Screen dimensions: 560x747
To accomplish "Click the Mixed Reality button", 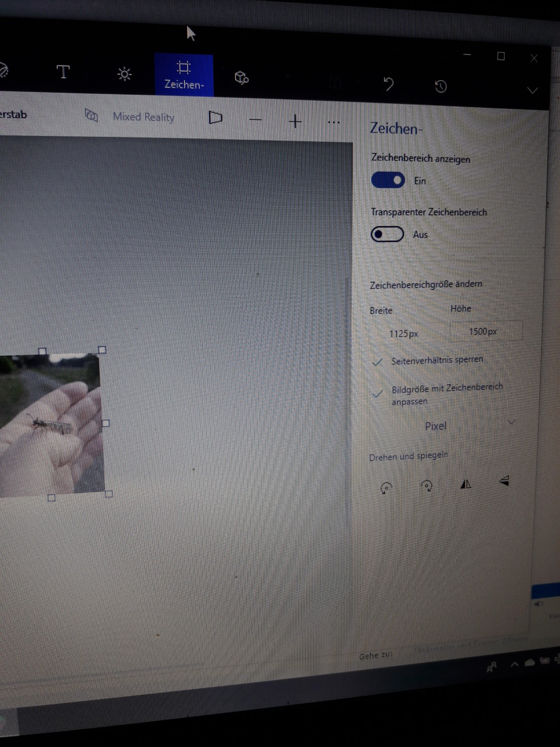I will 130,117.
